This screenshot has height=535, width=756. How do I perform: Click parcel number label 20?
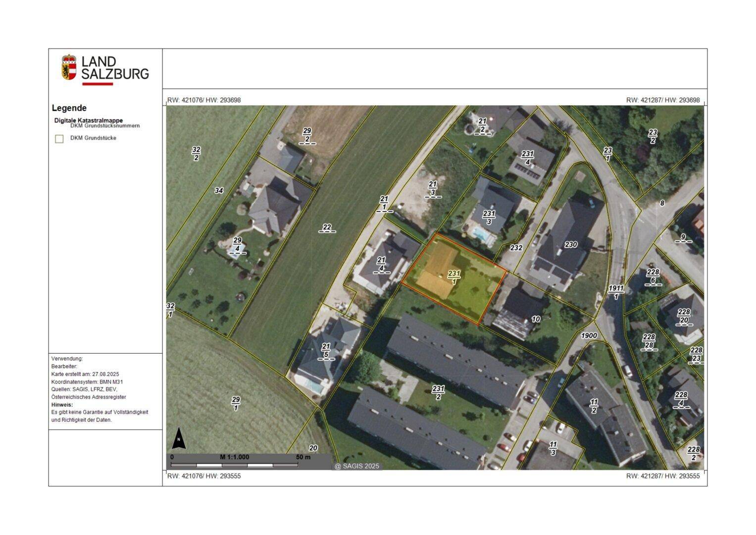pyautogui.click(x=313, y=448)
